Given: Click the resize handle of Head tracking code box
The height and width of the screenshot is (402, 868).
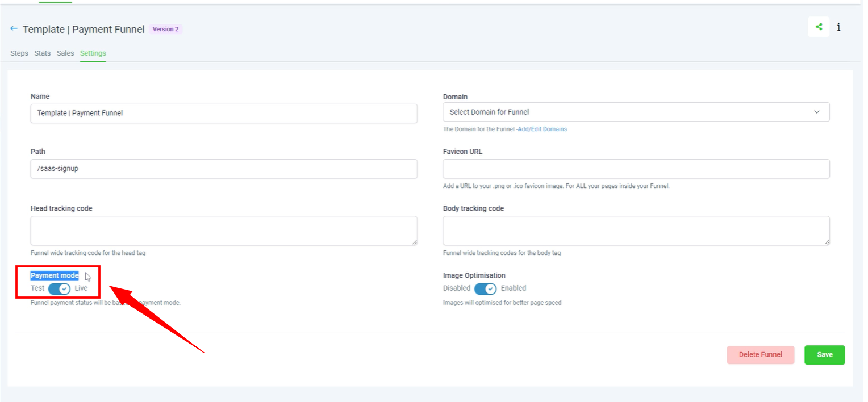Looking at the screenshot, I should [414, 242].
